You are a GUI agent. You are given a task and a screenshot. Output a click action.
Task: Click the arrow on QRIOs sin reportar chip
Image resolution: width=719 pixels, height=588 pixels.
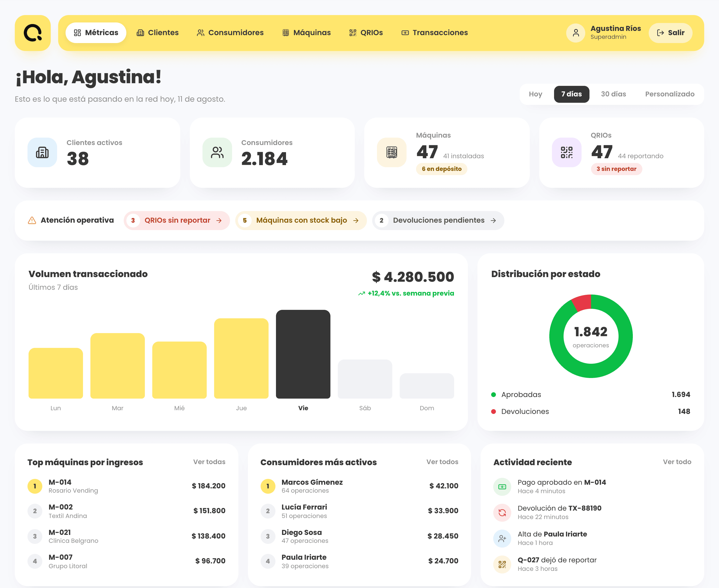coord(219,221)
